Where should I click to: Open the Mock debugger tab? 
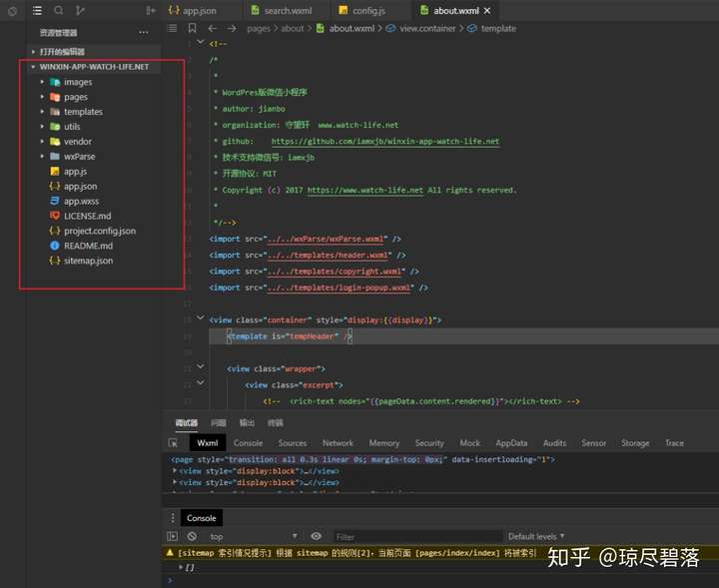coord(469,442)
